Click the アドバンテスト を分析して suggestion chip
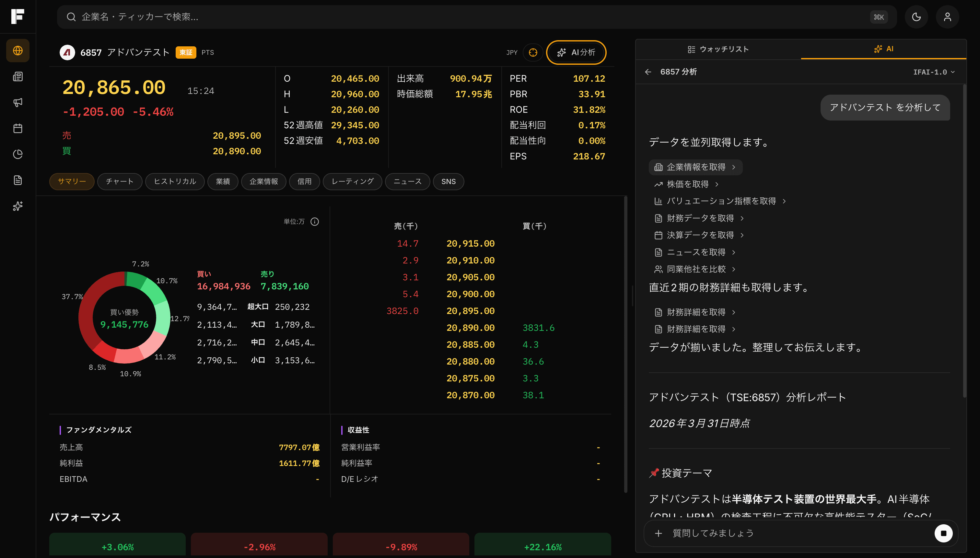 tap(885, 108)
